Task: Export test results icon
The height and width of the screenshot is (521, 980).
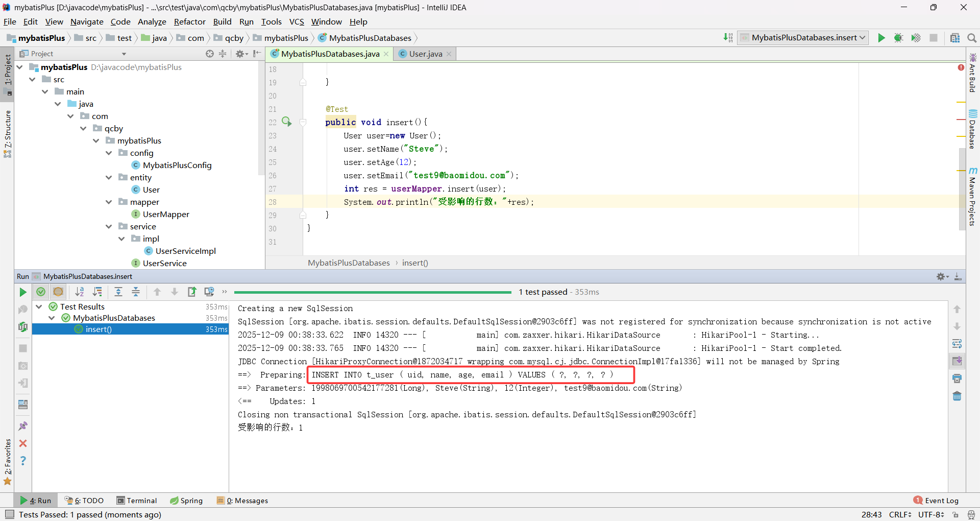Action: 192,292
